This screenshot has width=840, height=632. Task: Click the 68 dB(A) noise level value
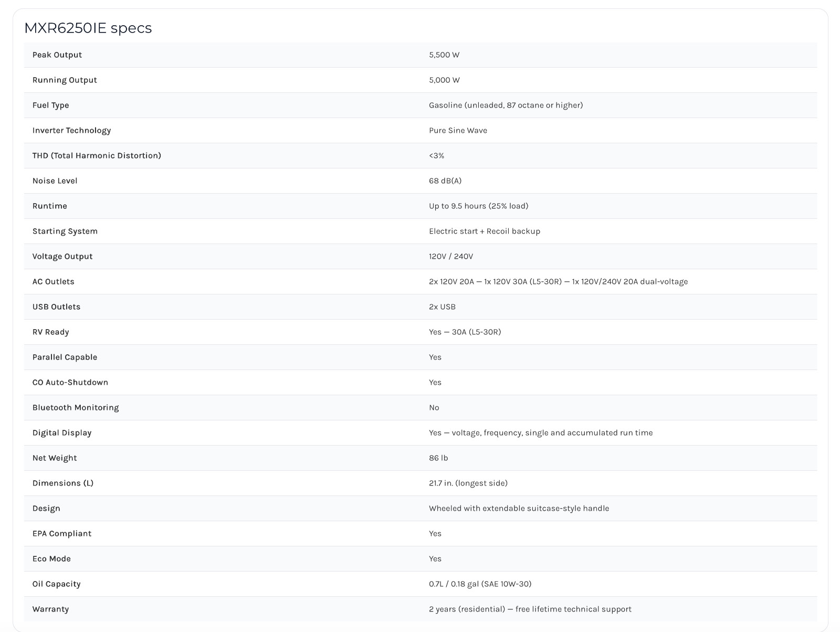click(445, 181)
